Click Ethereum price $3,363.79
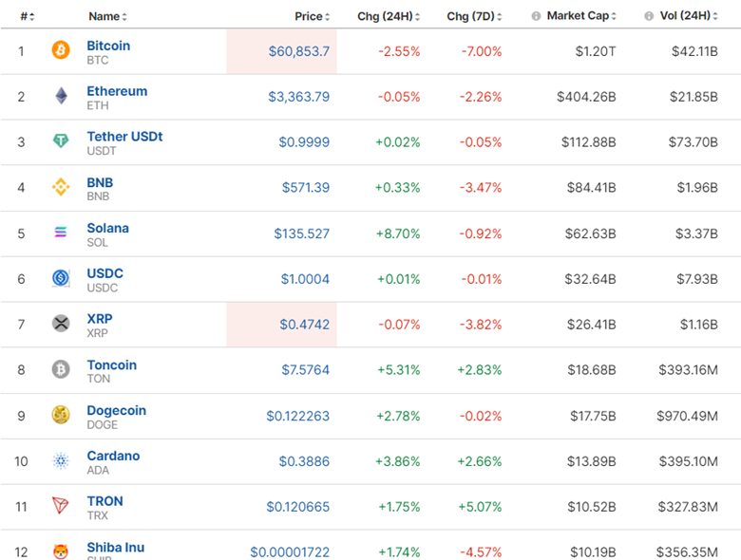 [298, 97]
